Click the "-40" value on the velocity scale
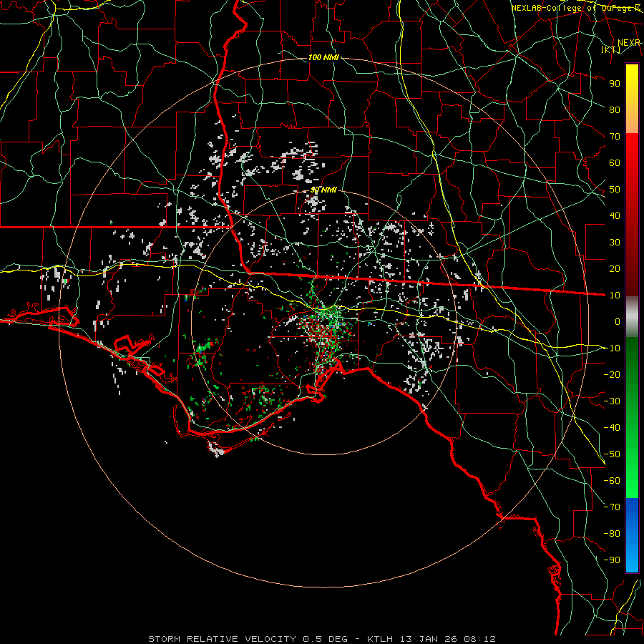 [x=612, y=428]
